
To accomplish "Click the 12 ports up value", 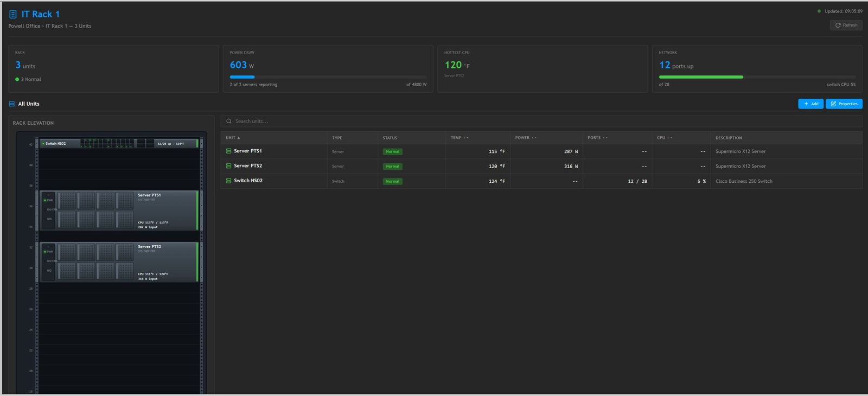I will pos(676,65).
